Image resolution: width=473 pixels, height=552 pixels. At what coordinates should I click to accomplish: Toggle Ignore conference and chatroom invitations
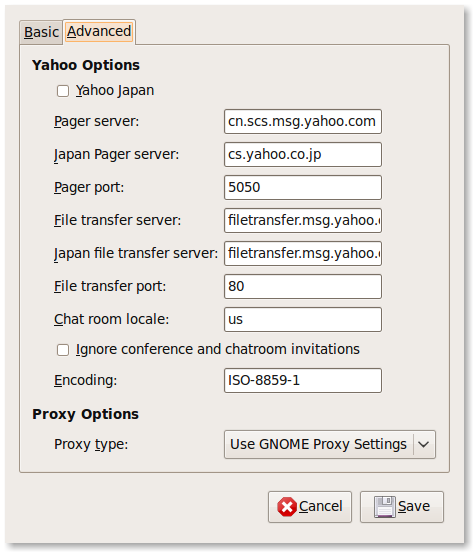click(63, 350)
